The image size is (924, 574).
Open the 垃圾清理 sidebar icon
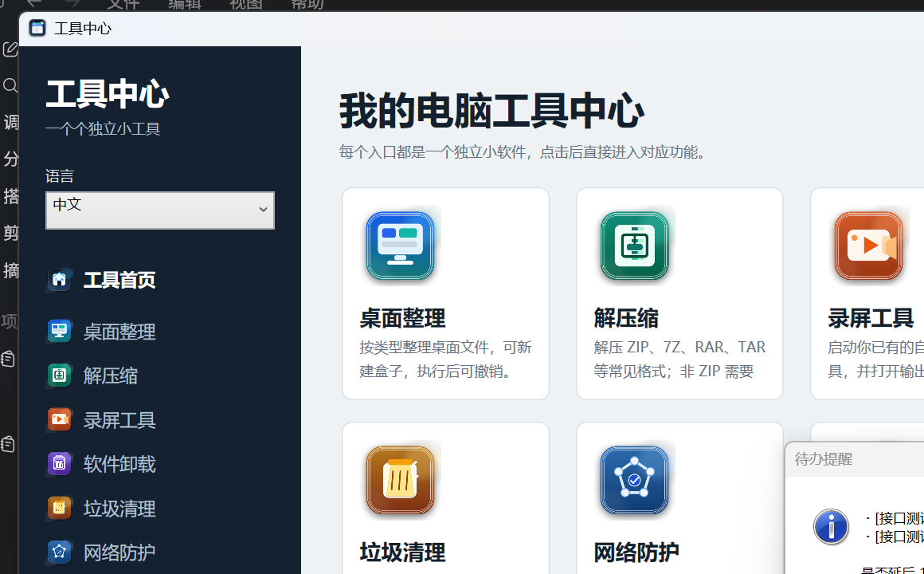[x=59, y=508]
